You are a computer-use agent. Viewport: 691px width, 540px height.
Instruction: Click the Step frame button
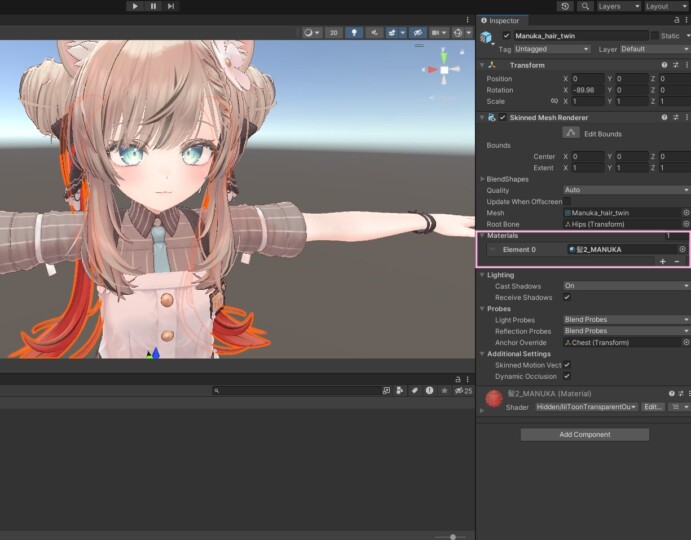pos(171,6)
